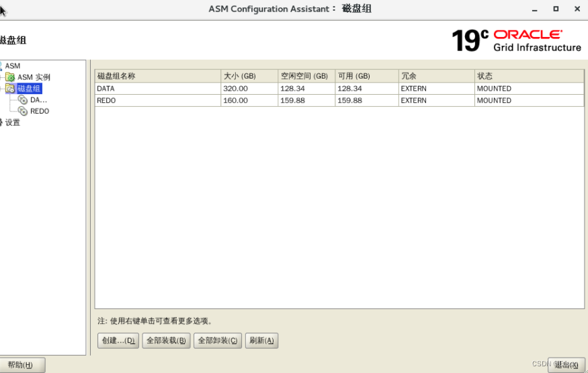
Task: Sort by 大小 (GB) column header
Action: pyautogui.click(x=249, y=76)
